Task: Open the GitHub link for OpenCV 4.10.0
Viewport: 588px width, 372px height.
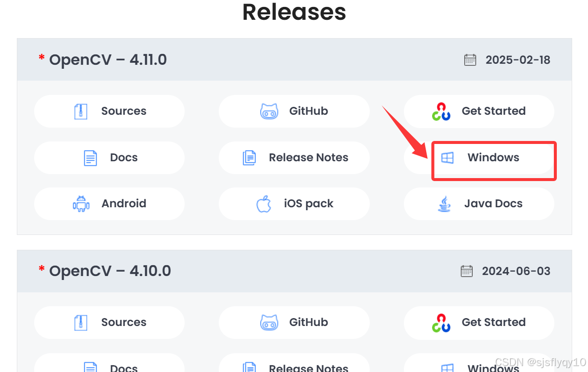Action: point(294,323)
